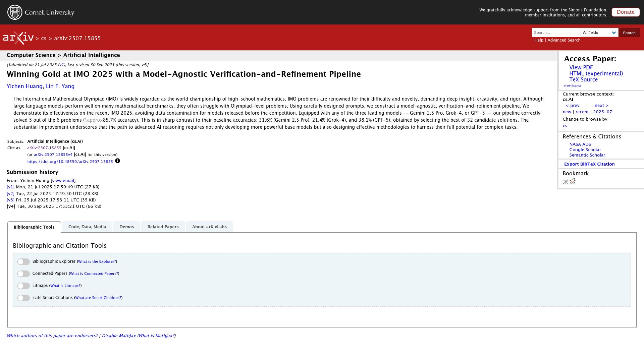Switch to Code, Data, Media tab
This screenshot has width=644, height=362.
(x=87, y=227)
